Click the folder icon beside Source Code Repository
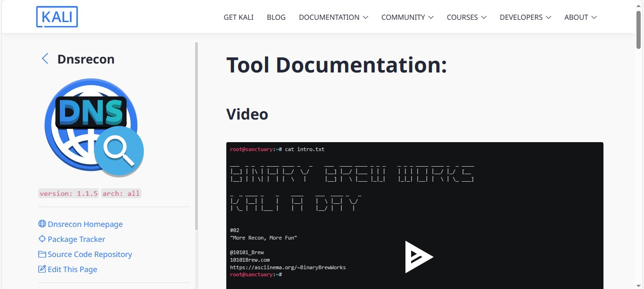 pos(42,254)
